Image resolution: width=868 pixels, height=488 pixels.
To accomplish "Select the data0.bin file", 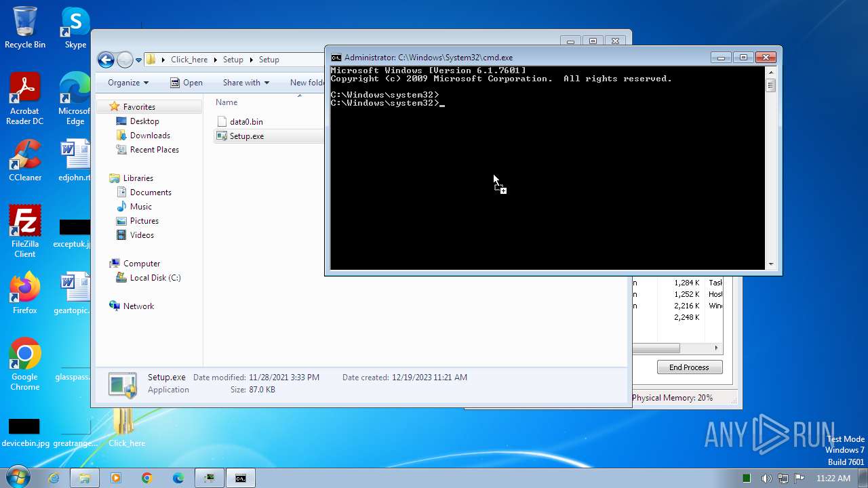I will (246, 122).
